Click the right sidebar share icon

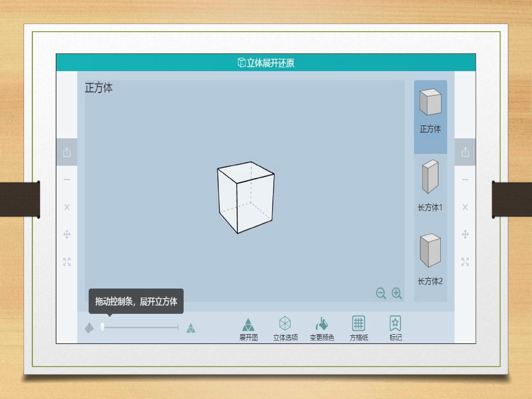[465, 152]
